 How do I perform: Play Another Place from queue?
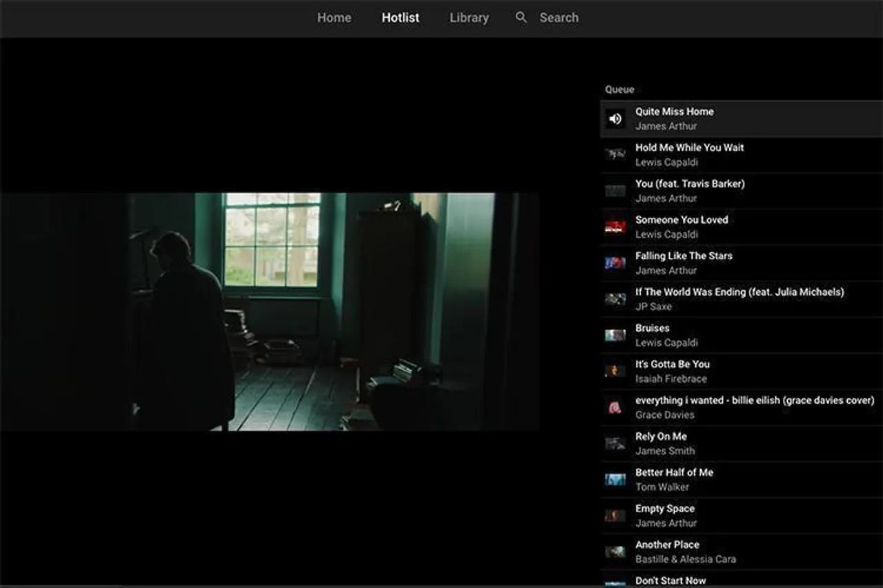667,545
